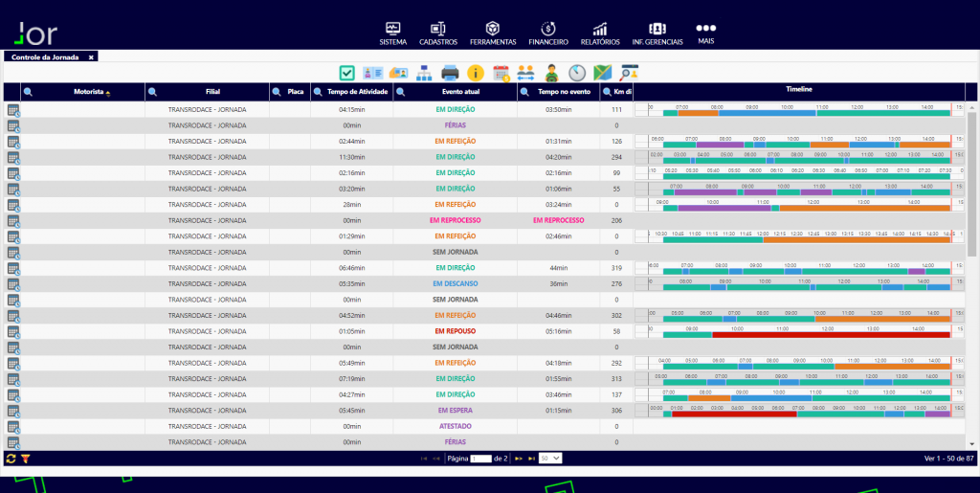Click the driver at steering wheel icon
The height and width of the screenshot is (493, 980).
(551, 73)
